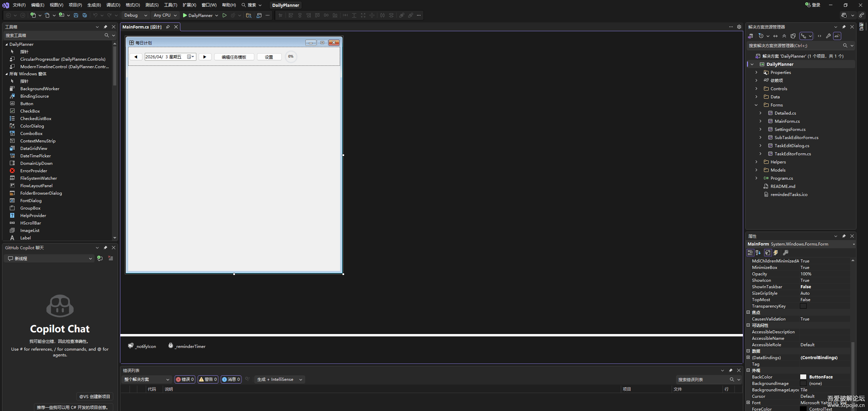Click Collapse All in Solution Explorer toolbar
The height and width of the screenshot is (411, 868).
pos(784,36)
